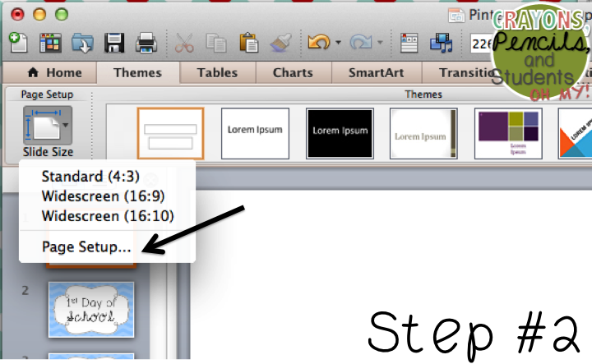The height and width of the screenshot is (364, 592).
Task: Switch to the Home tab
Action: [55, 72]
